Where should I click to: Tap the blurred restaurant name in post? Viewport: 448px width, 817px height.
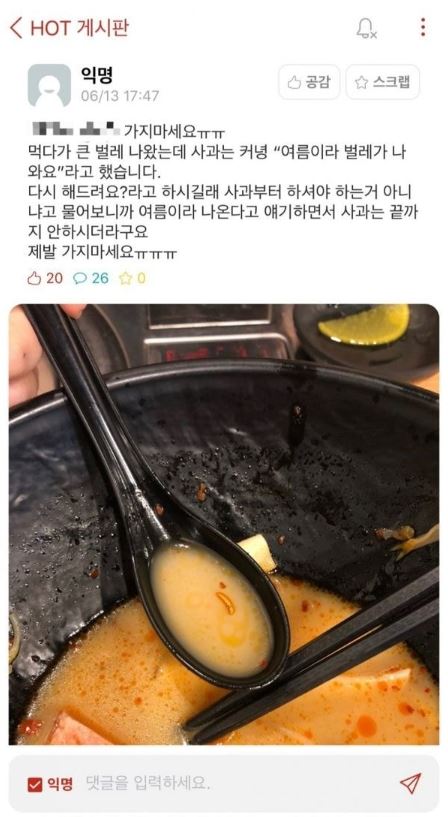pos(76,129)
